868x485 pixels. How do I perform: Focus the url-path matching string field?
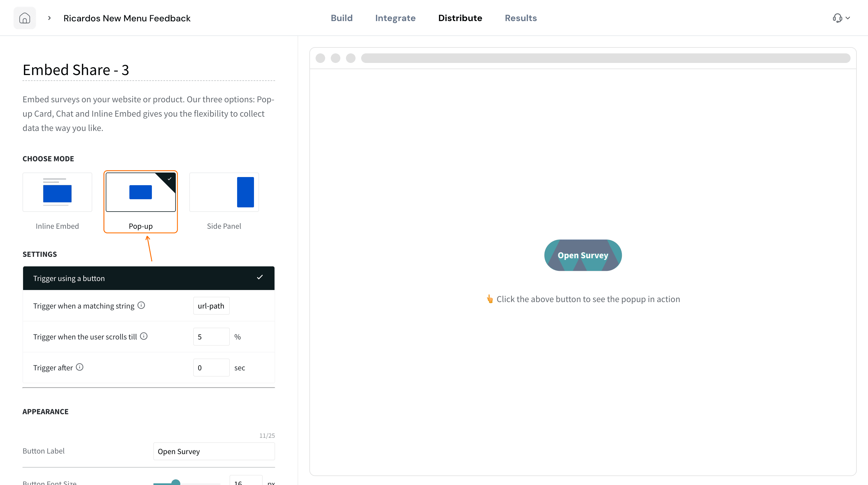(x=211, y=306)
